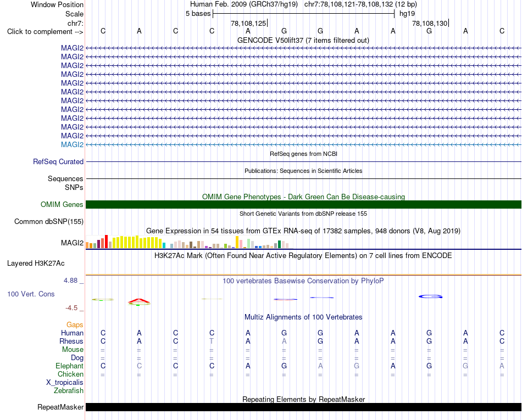The image size is (522, 420).
Task: Click the 78,108,125 position marker
Action: [x=249, y=23]
